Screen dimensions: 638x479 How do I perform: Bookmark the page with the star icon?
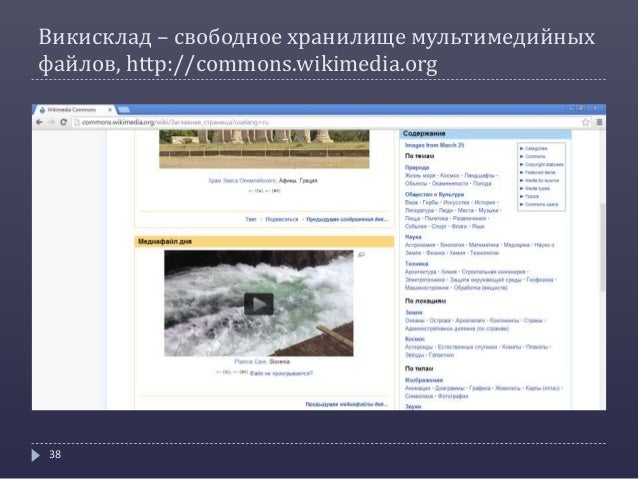click(x=586, y=122)
